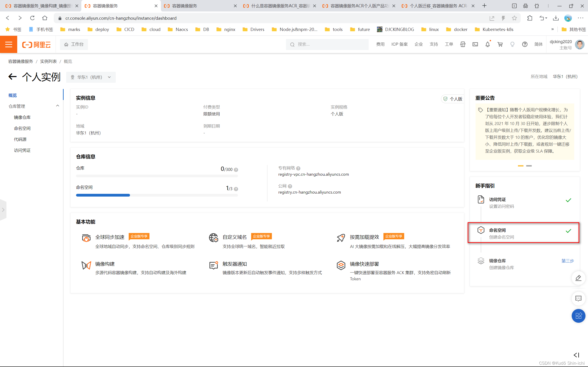Open the 华东1（杭州）region dropdown
Image resolution: width=588 pixels, height=367 pixels.
pyautogui.click(x=91, y=77)
